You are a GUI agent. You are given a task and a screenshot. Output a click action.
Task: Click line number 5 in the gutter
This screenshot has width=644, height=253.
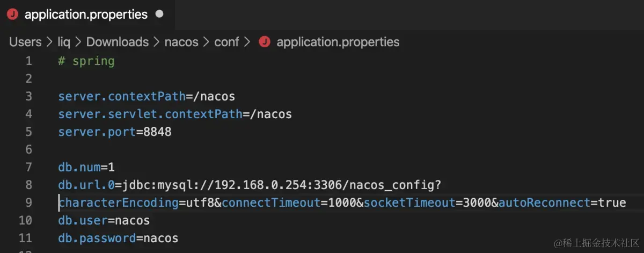(28, 132)
